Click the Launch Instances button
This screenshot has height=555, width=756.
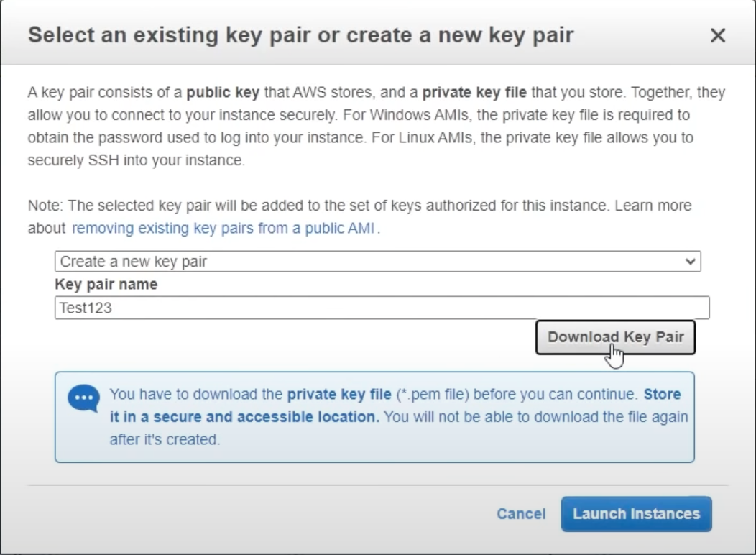point(636,514)
